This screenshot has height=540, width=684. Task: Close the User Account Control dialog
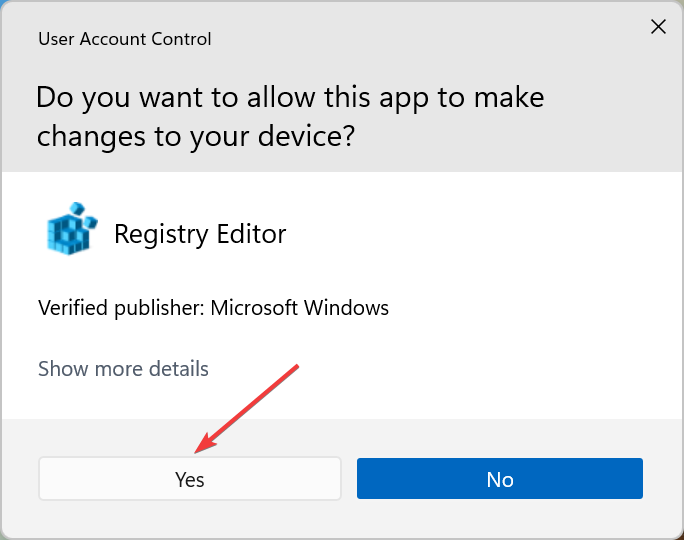[x=658, y=27]
